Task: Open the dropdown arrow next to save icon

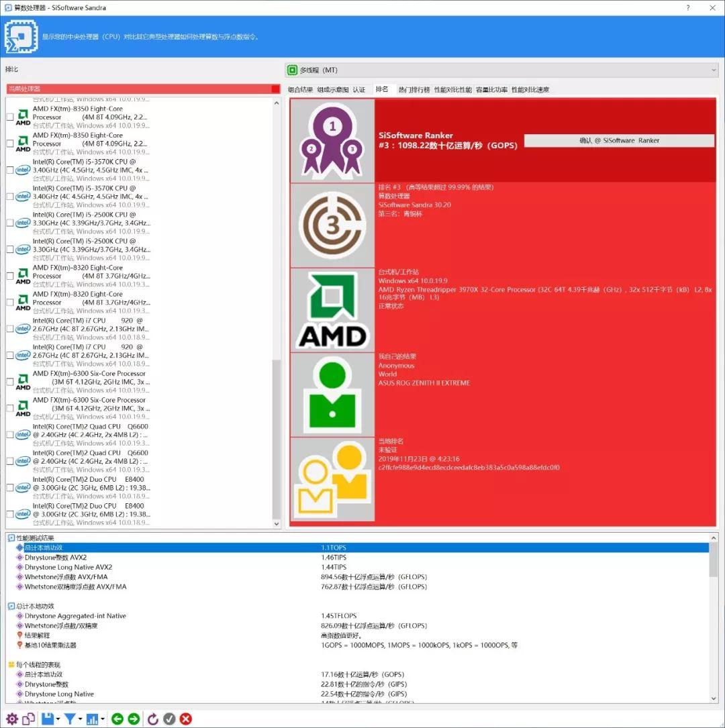Action: (x=58, y=719)
